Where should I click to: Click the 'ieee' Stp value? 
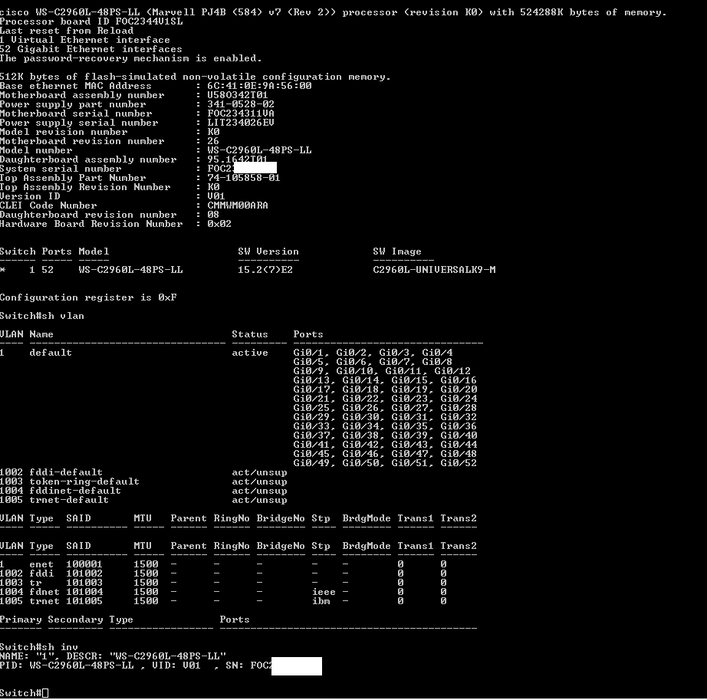(324, 592)
